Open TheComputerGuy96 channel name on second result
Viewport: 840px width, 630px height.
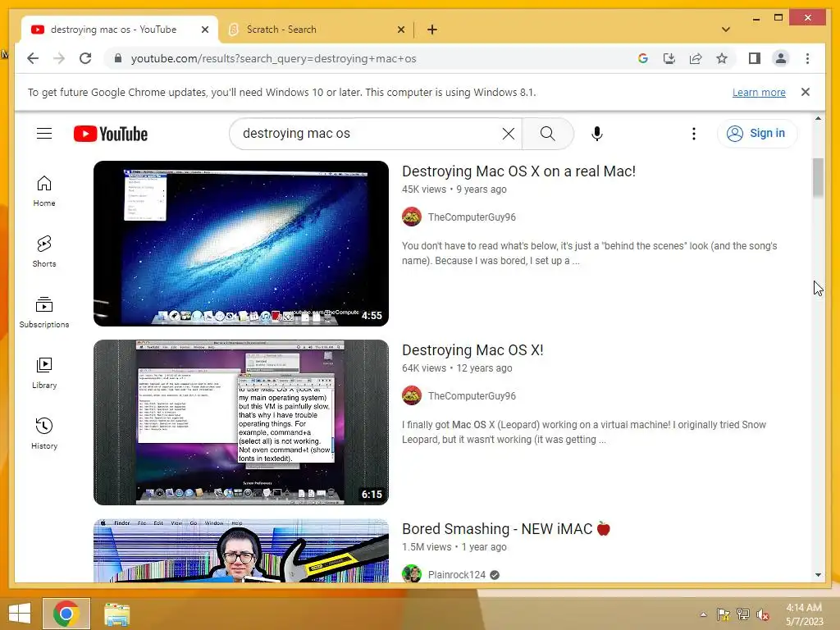click(x=472, y=396)
